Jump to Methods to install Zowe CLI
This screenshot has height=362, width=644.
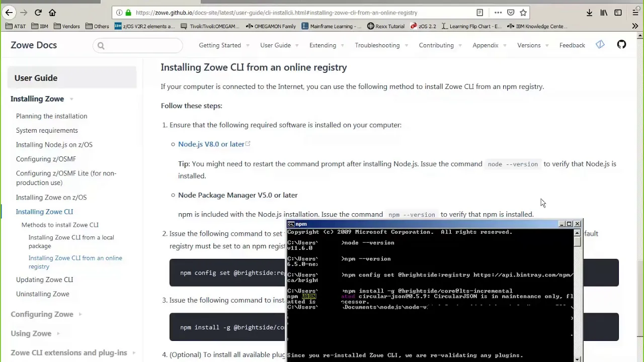click(x=60, y=225)
